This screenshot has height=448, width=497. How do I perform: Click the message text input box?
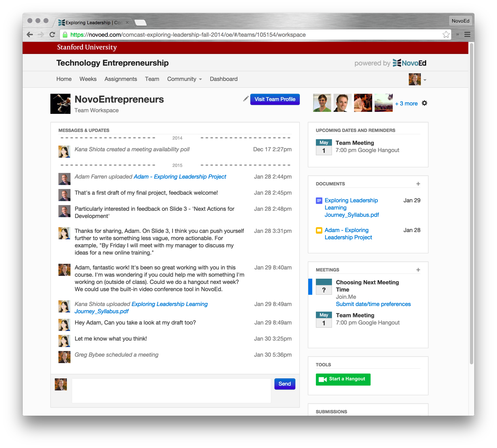pyautogui.click(x=171, y=390)
